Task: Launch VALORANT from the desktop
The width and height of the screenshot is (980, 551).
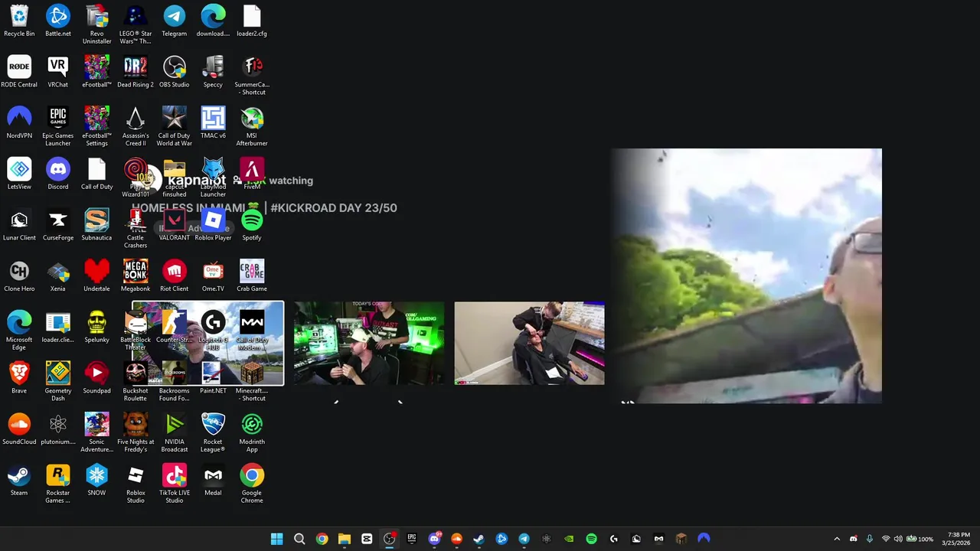Action: point(174,225)
